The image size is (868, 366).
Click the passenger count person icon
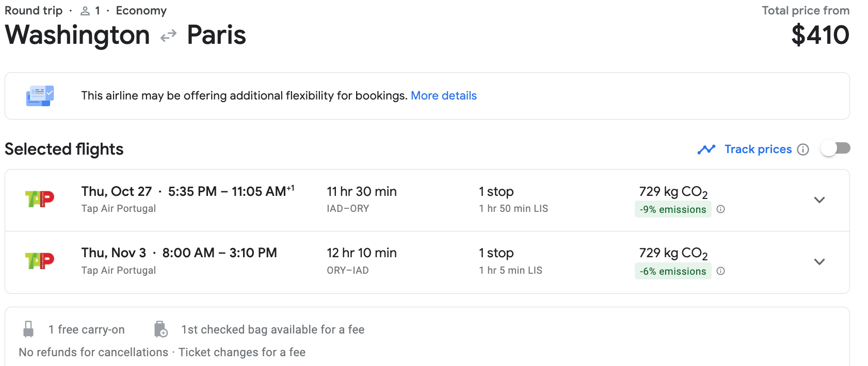tap(85, 11)
